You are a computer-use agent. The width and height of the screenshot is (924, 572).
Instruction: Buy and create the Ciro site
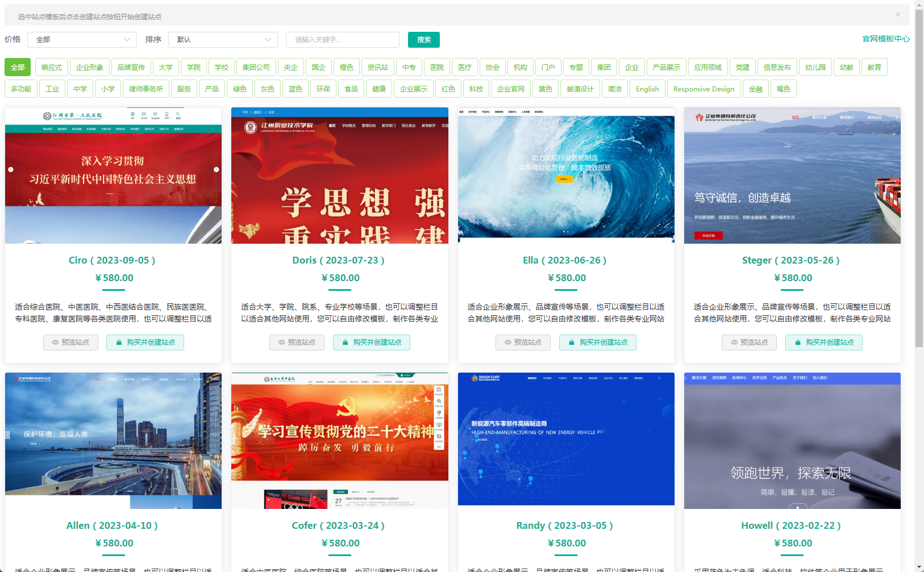point(145,343)
